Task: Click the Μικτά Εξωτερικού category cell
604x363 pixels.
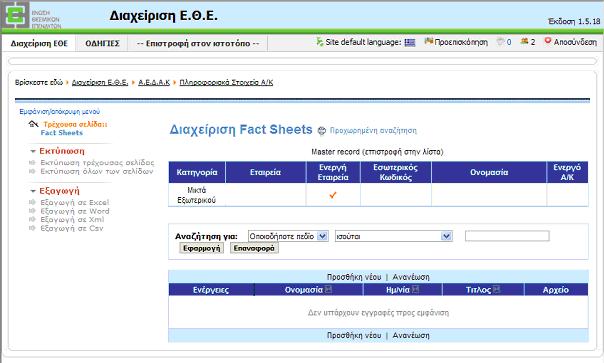Action: tap(196, 195)
